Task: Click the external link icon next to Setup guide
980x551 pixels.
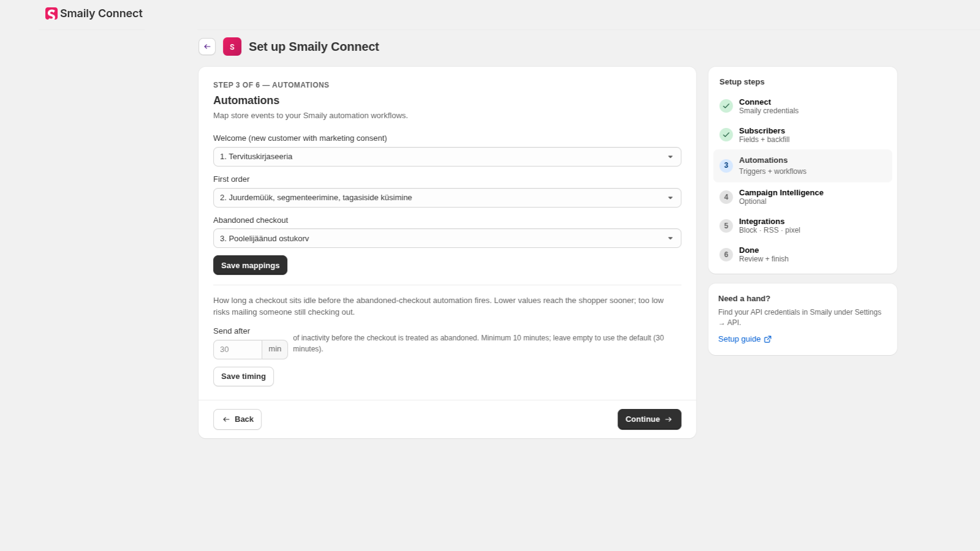Action: [767, 339]
